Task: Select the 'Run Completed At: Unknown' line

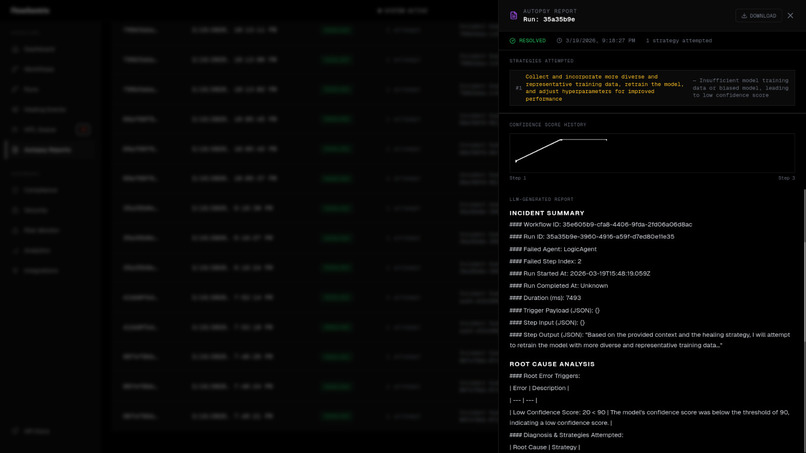Action: (559, 286)
